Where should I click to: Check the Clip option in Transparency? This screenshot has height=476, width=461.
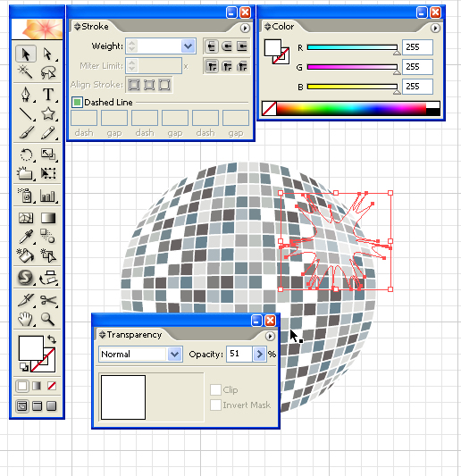point(215,389)
